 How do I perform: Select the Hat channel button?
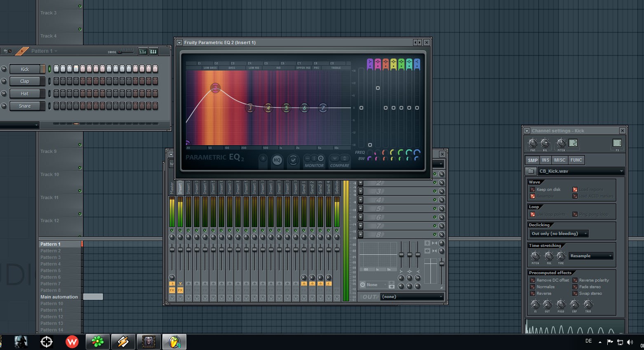coord(25,94)
